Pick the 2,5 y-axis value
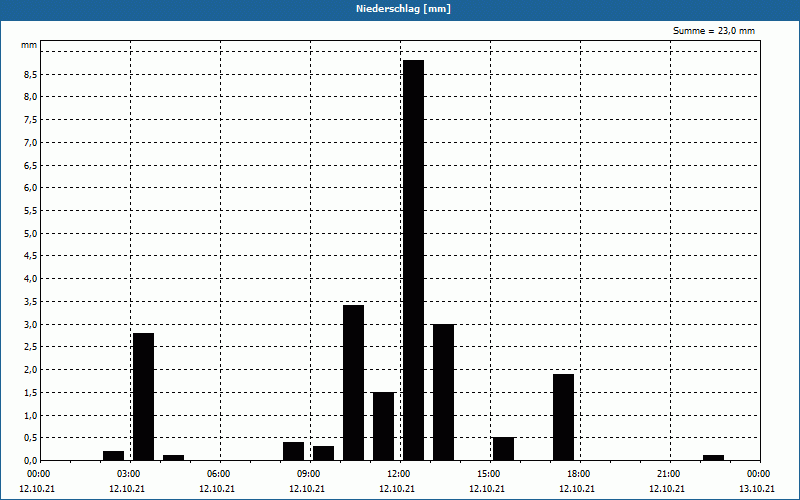The height and width of the screenshot is (500, 800). (31, 346)
